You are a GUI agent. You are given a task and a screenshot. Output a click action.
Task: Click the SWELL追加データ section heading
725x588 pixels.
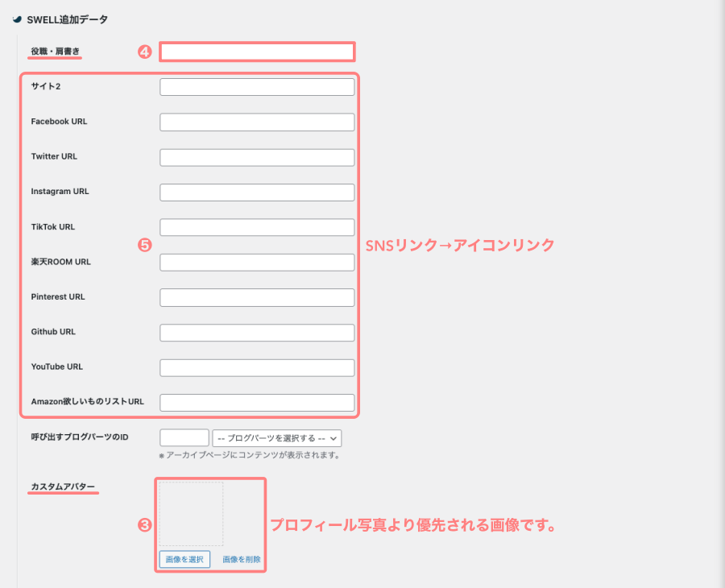(67, 19)
